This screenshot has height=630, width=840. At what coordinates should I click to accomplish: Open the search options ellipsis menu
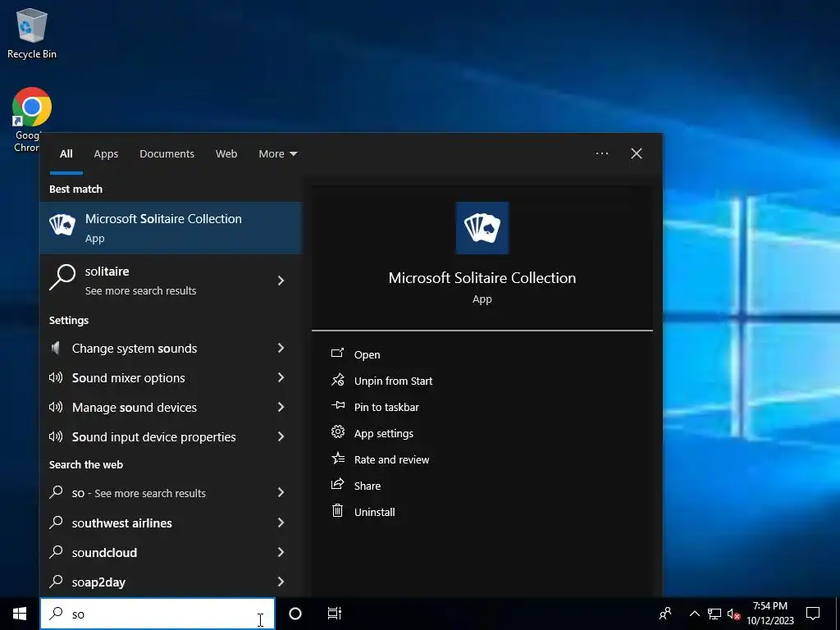click(x=601, y=153)
